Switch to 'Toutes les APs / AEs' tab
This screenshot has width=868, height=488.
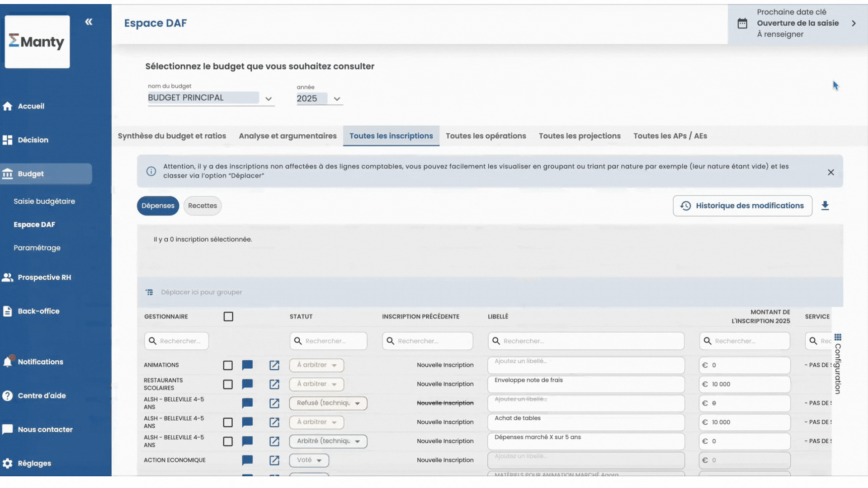[x=670, y=136]
